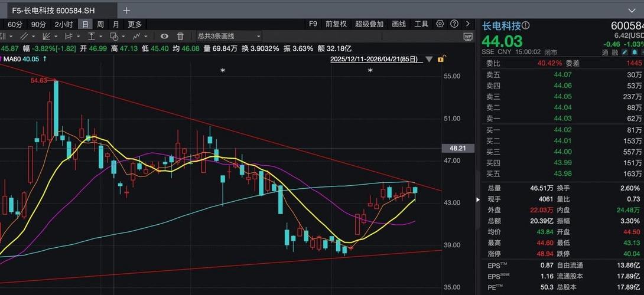The image size is (644, 295).
Task: Click 卖三 row price 44.05
Action: (x=562, y=96)
